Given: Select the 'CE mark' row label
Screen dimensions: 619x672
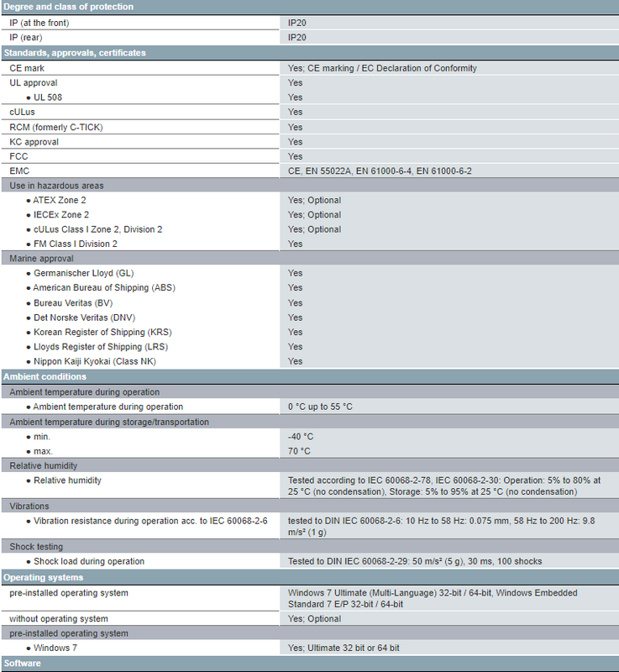Looking at the screenshot, I should [27, 68].
